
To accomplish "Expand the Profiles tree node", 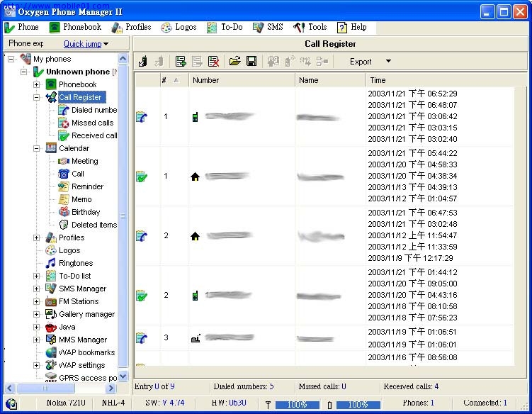I will coord(36,237).
